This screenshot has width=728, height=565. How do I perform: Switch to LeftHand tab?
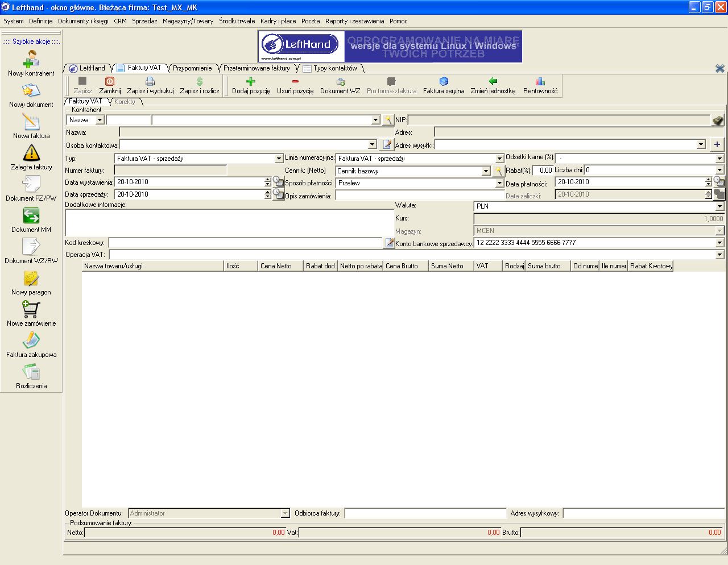(88, 68)
